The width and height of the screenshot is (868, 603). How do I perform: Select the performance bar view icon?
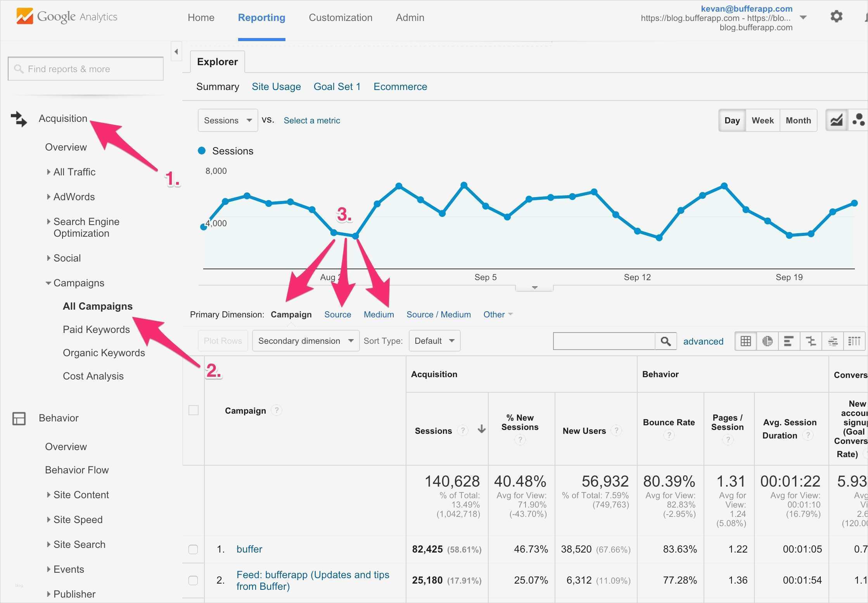(x=789, y=341)
